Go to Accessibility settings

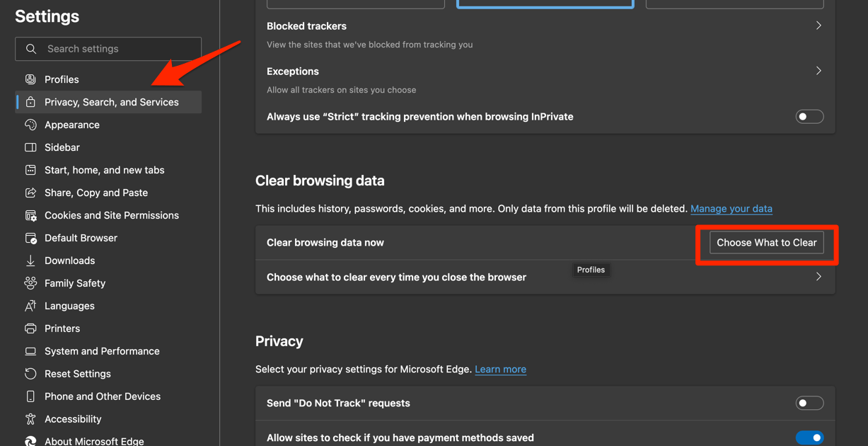(x=108, y=419)
